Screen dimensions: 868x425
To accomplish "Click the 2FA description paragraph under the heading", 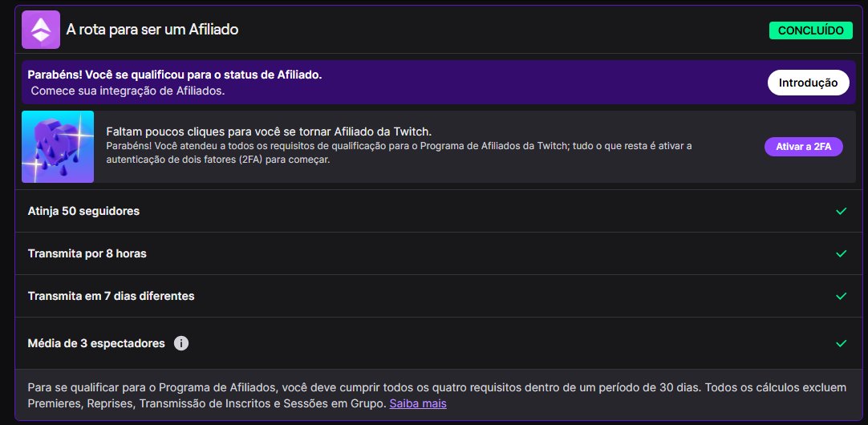I will [x=400, y=152].
